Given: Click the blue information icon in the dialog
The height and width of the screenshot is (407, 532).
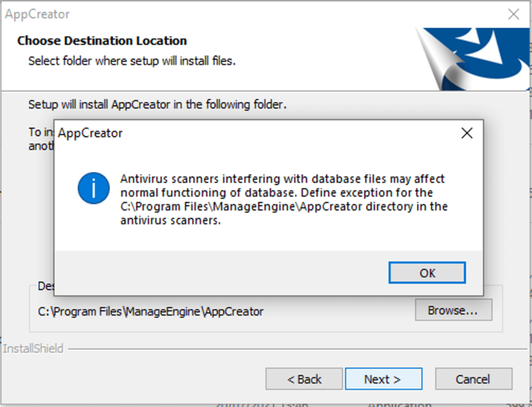Looking at the screenshot, I should (x=93, y=188).
